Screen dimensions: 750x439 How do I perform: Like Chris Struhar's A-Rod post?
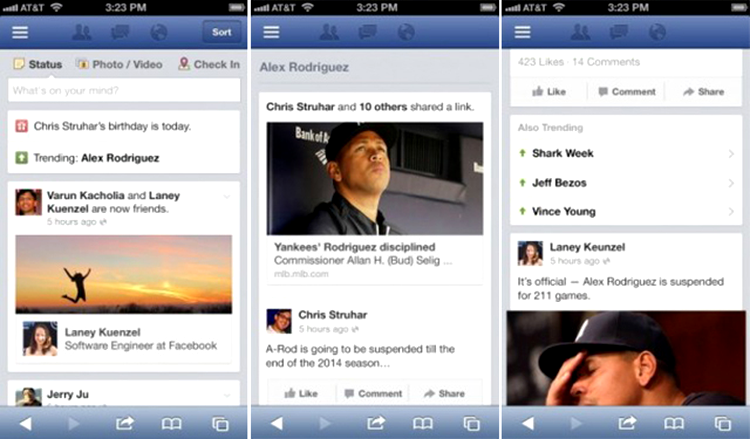tap(301, 393)
